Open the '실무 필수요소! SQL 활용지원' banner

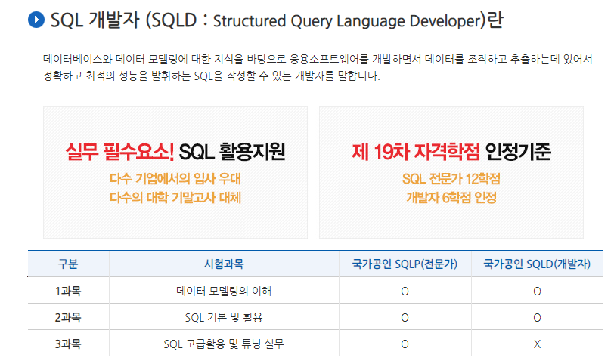[175, 172]
